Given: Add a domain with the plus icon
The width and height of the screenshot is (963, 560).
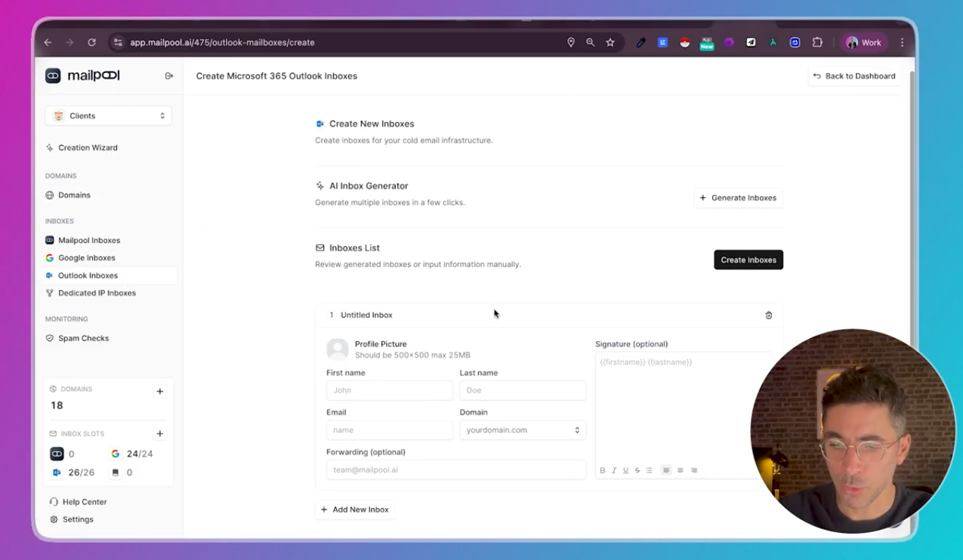Looking at the screenshot, I should (159, 392).
